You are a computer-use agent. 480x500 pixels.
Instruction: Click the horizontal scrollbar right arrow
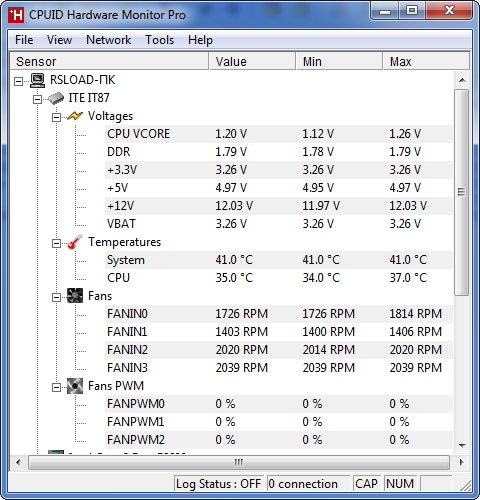click(462, 462)
